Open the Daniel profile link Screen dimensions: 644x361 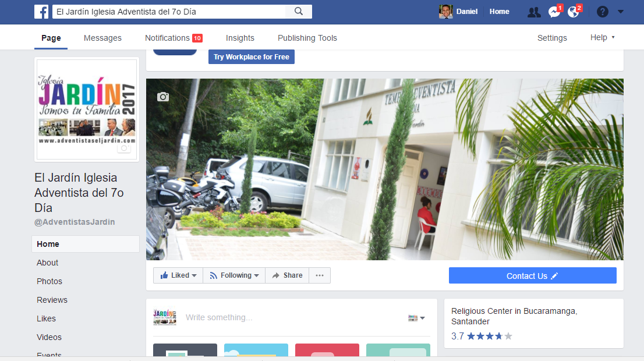point(467,12)
